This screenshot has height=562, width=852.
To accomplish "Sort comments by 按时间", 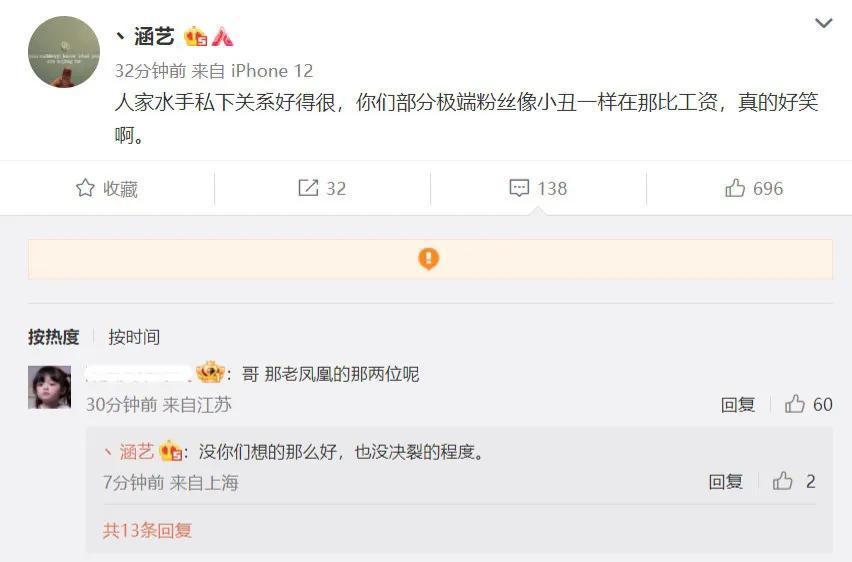I will tap(134, 337).
